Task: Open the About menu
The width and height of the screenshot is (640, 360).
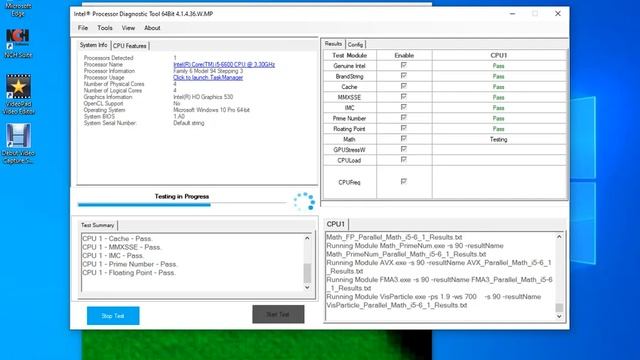Action: coord(152,28)
